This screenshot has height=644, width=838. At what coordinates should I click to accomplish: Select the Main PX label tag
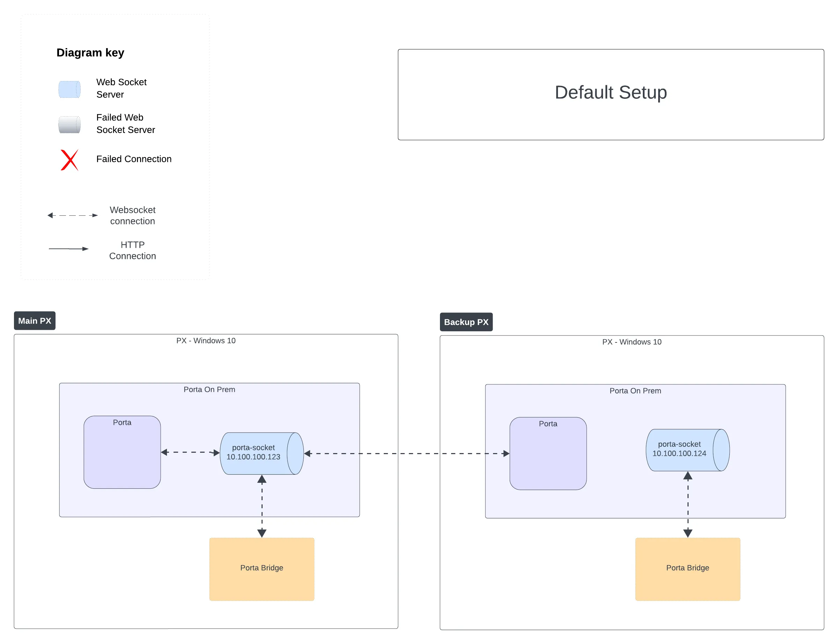35,321
